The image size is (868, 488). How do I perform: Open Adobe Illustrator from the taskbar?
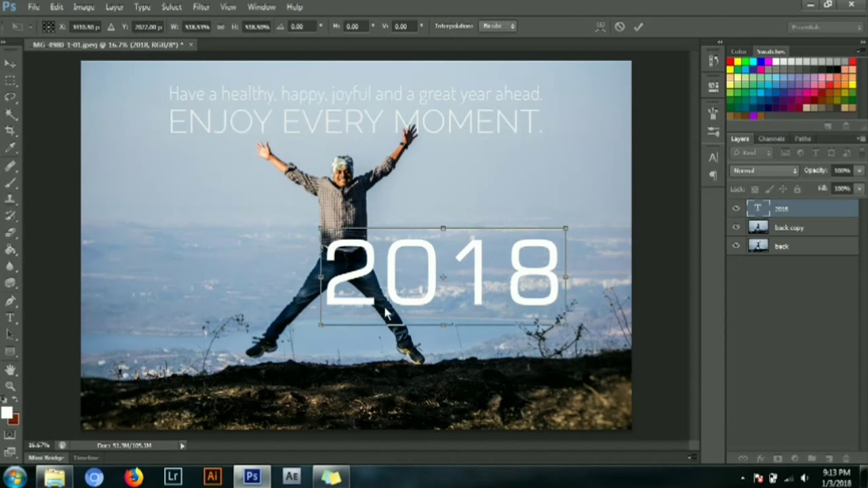pyautogui.click(x=212, y=477)
